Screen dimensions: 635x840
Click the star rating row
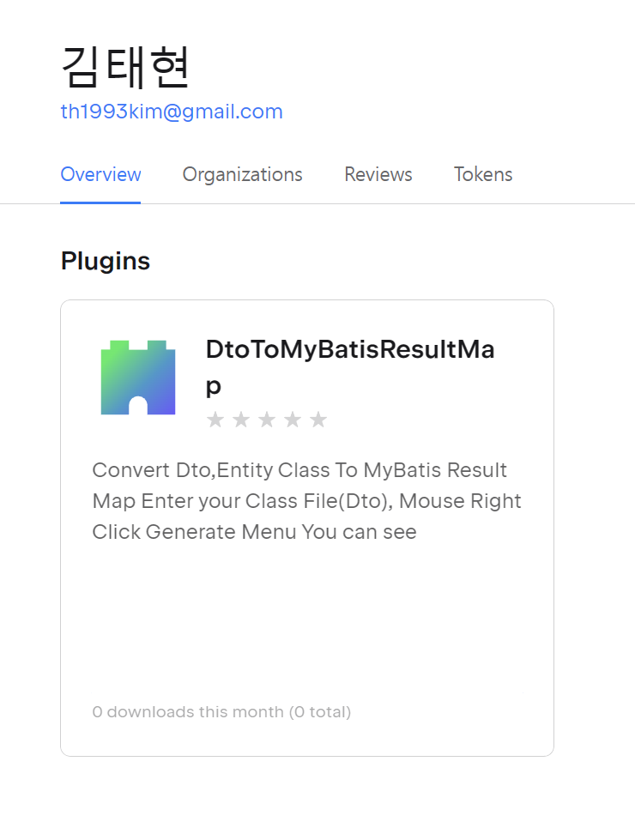pos(267,420)
